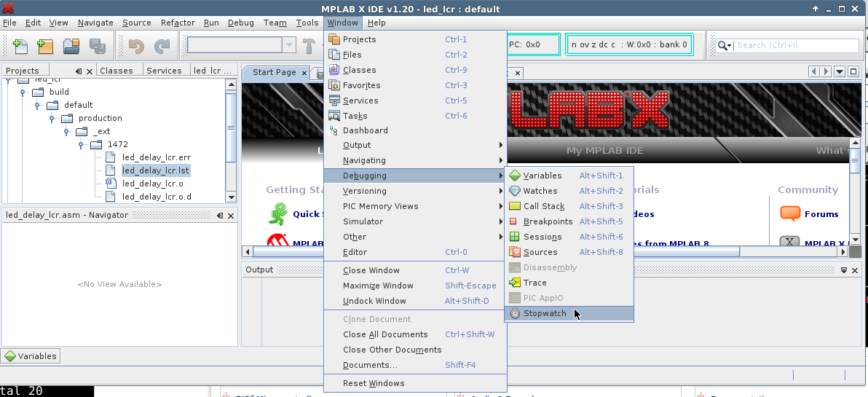The width and height of the screenshot is (868, 397).
Task: Click the New File toolbar icon
Action: (x=20, y=46)
